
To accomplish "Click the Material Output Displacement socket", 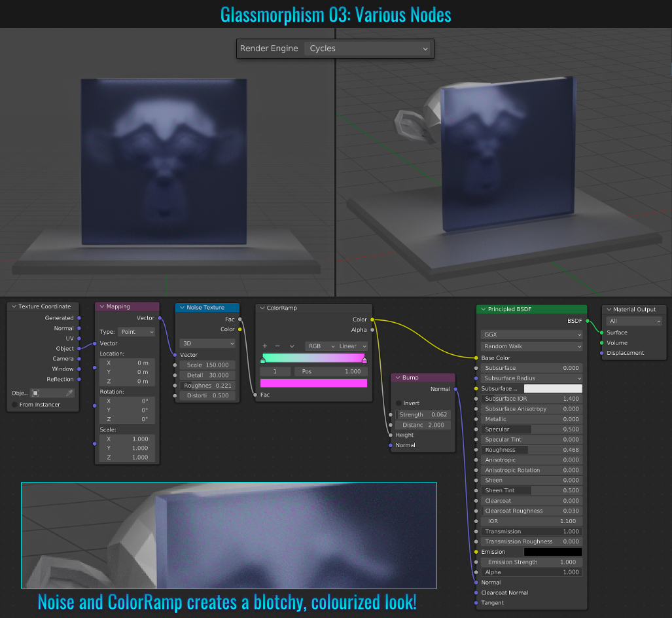I will [x=602, y=353].
